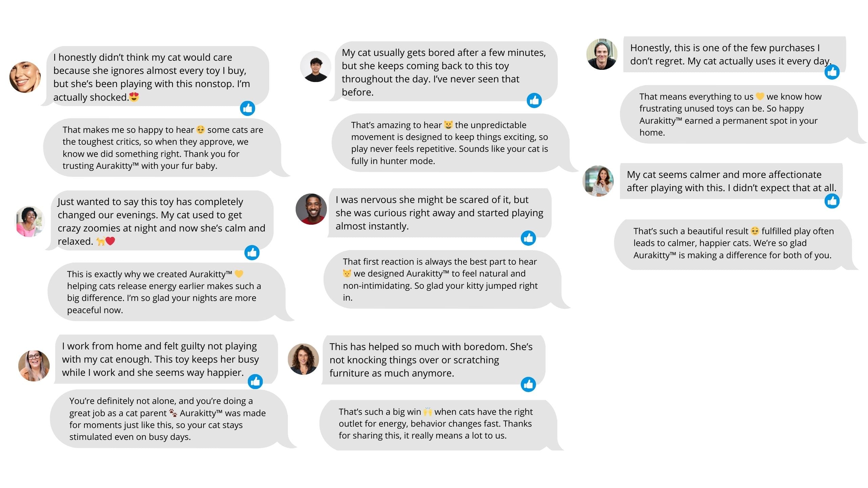Click thumbs-up on 'work from home' review

pyautogui.click(x=255, y=382)
